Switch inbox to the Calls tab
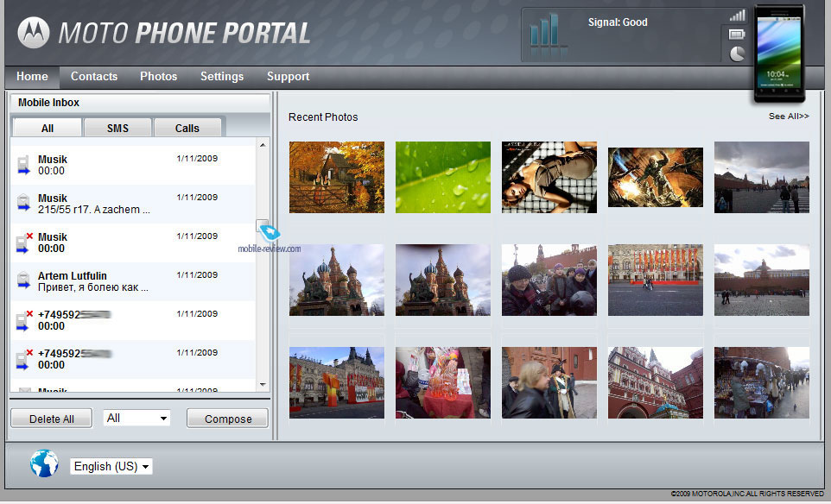Screen dimensions: 831x504 pos(187,128)
